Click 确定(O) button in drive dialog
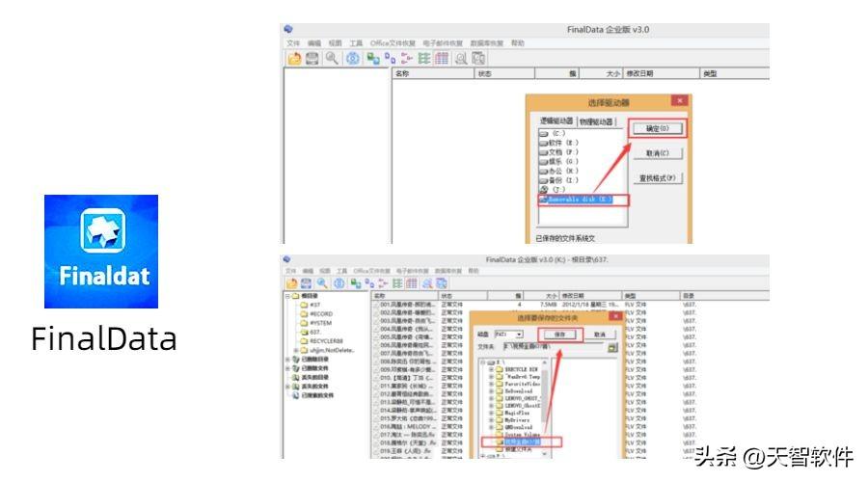This screenshot has width=868, height=482. 658,128
